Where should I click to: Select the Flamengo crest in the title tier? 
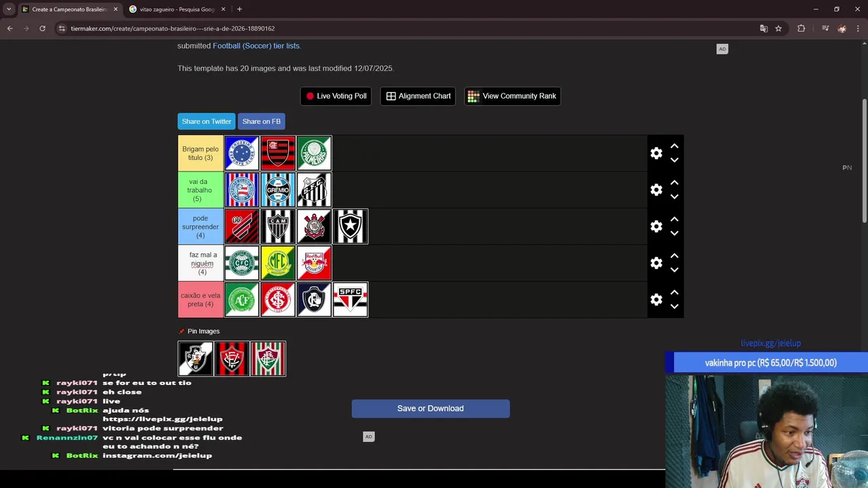coord(278,153)
